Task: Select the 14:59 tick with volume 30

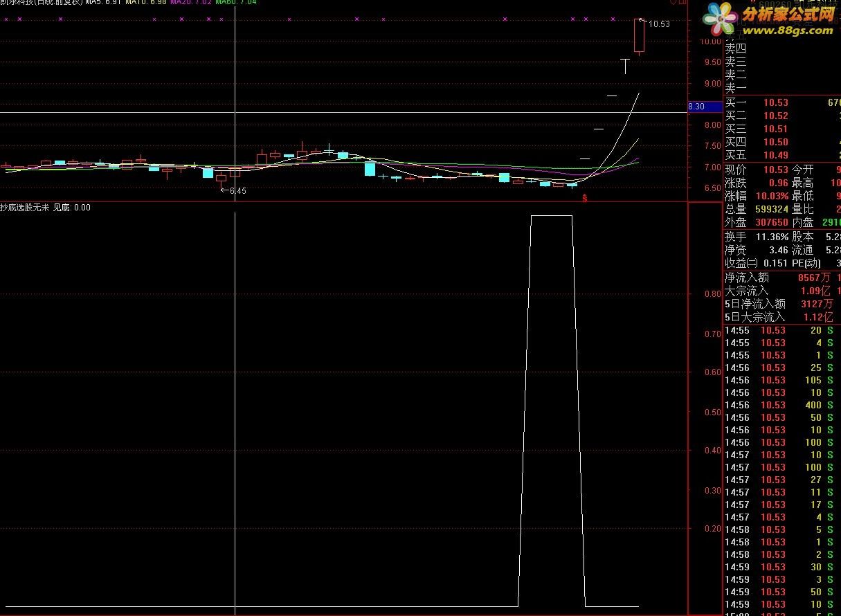Action: tap(782, 567)
